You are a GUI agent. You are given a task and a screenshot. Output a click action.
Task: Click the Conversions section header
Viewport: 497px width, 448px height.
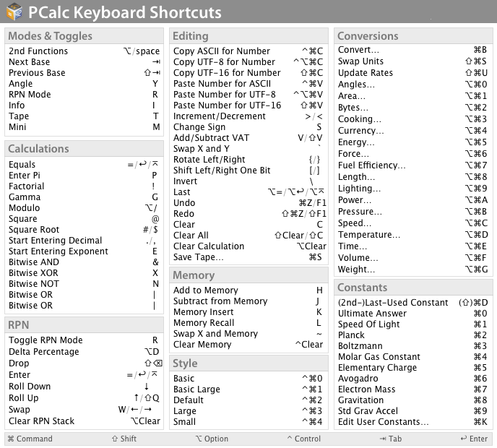pyautogui.click(x=368, y=36)
